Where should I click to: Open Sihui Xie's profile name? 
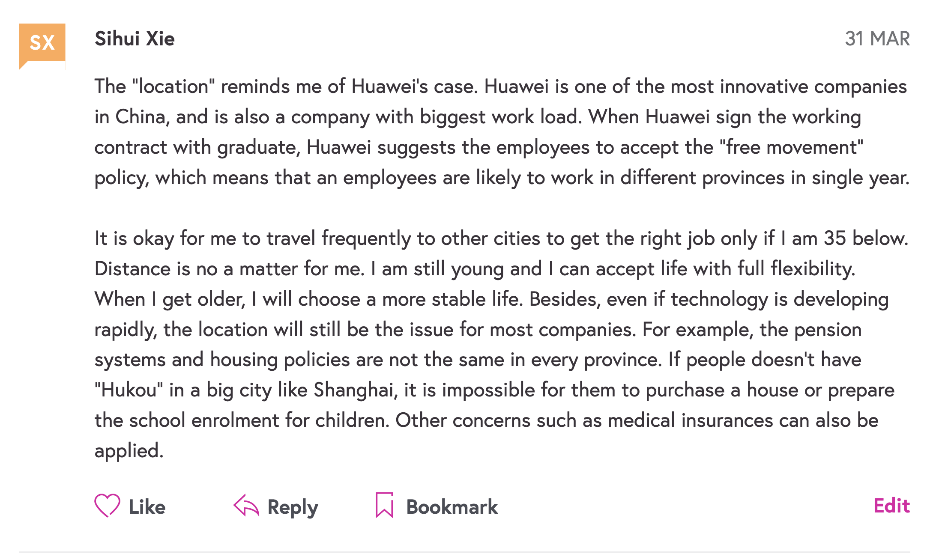pos(135,39)
